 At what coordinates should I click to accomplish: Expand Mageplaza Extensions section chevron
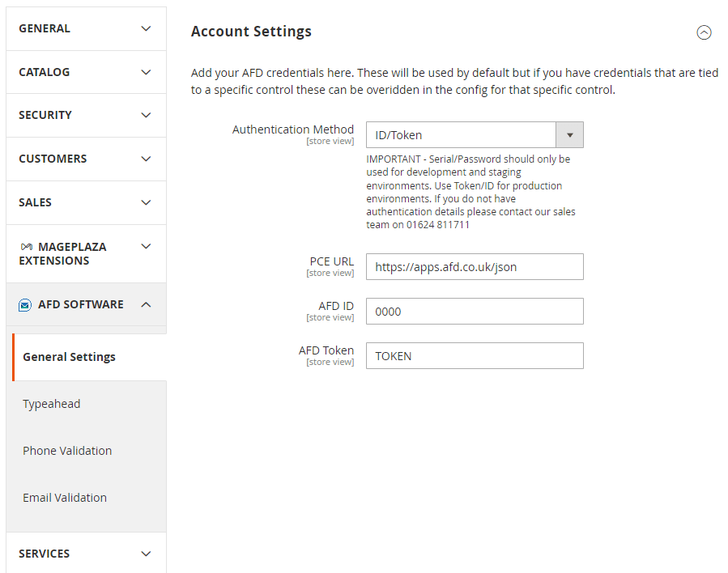point(146,246)
